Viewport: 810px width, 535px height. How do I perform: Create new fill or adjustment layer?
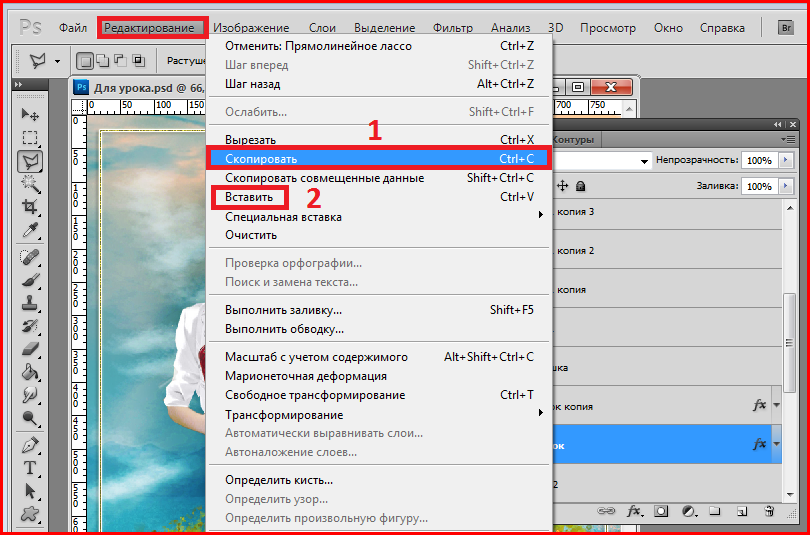689,511
